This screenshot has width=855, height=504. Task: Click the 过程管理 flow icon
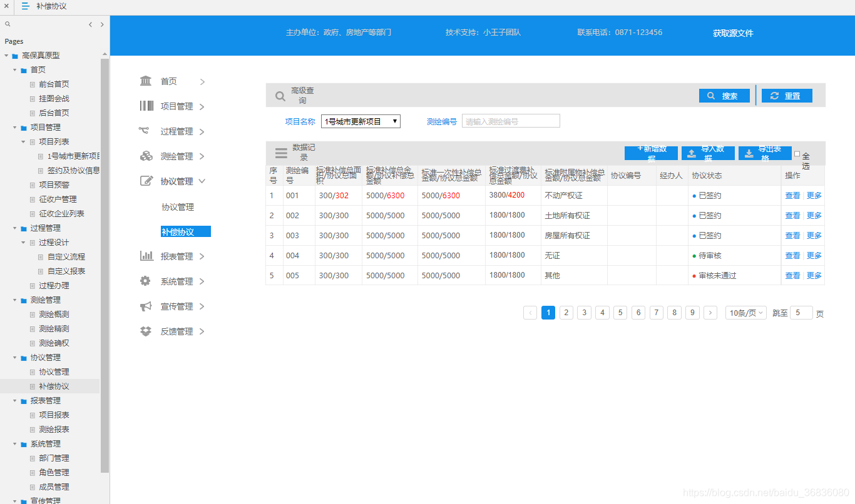pyautogui.click(x=144, y=131)
